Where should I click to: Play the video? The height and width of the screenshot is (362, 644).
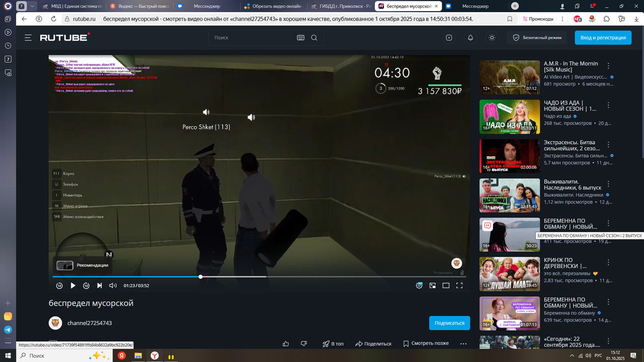point(73,286)
